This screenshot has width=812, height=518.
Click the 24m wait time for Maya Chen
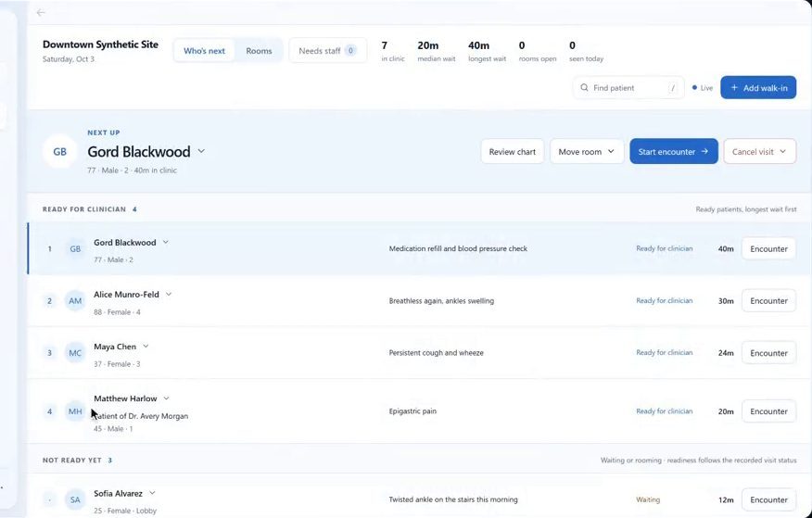pos(726,353)
